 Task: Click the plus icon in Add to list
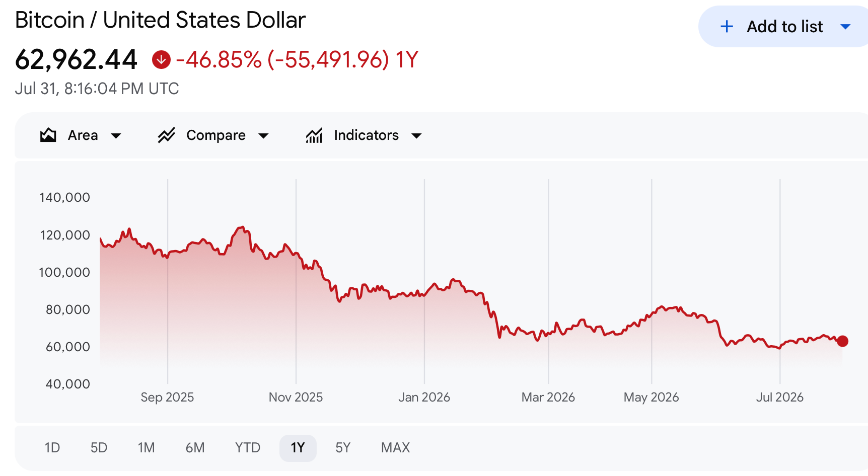[727, 27]
